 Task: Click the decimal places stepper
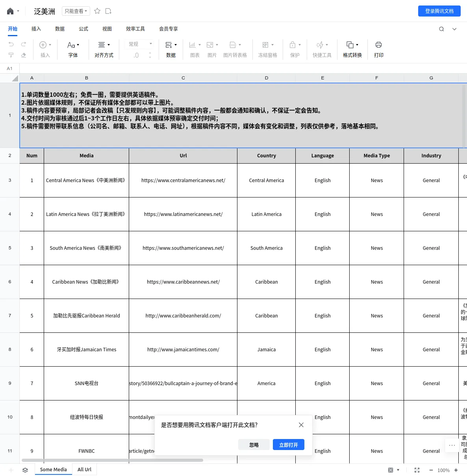pyautogui.click(x=150, y=55)
